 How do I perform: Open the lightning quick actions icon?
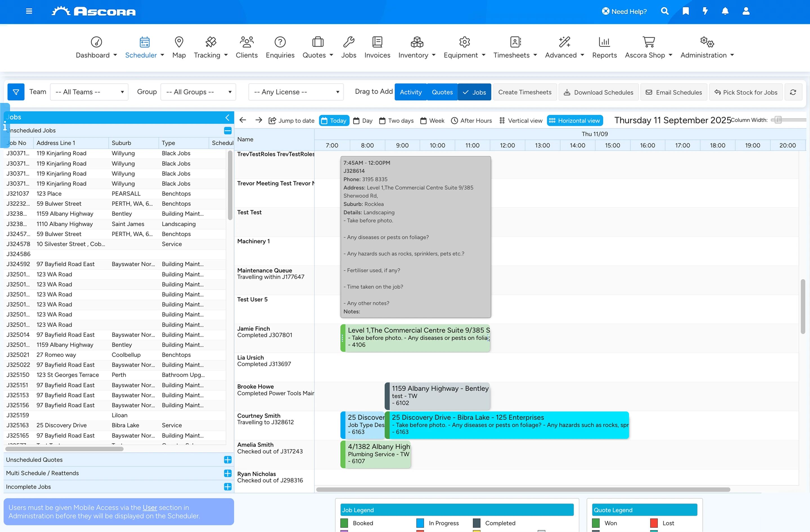click(705, 11)
